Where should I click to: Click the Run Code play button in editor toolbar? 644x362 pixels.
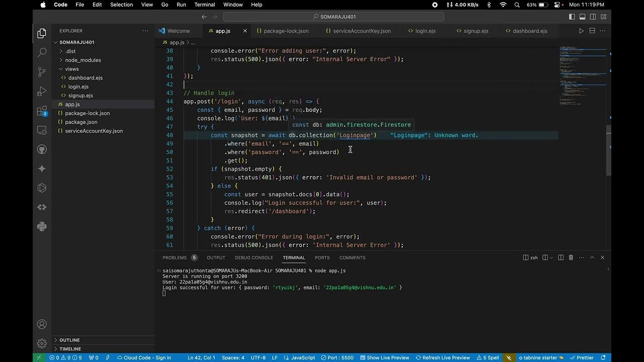(x=581, y=31)
